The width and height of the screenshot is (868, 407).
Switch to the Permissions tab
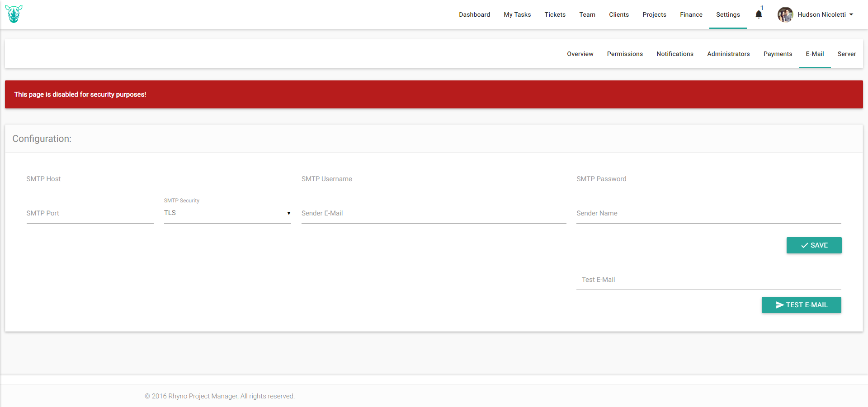(625, 54)
